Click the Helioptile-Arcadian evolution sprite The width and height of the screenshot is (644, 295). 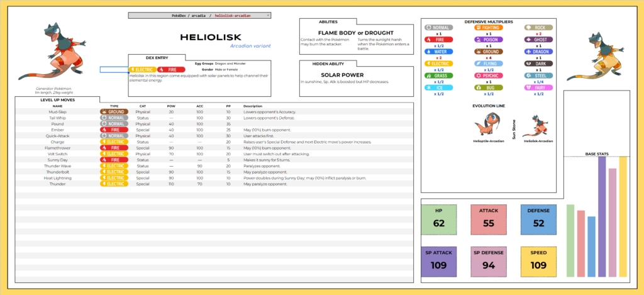(487, 125)
